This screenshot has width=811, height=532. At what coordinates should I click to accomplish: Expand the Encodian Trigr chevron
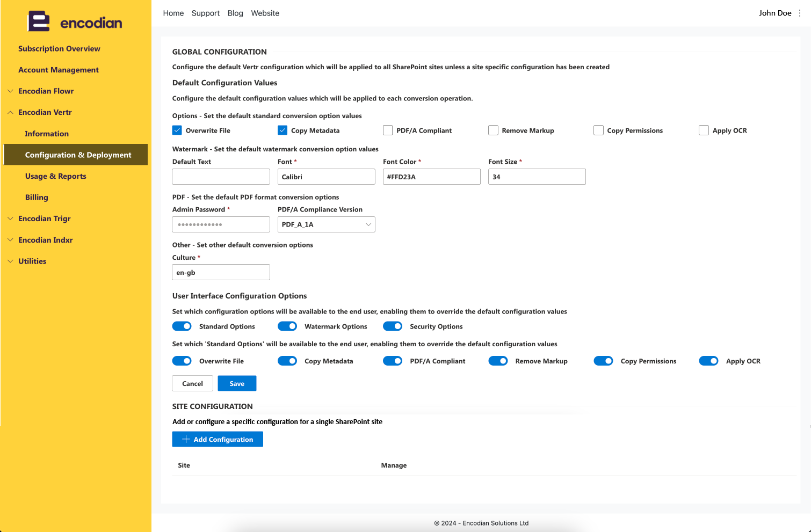(x=10, y=218)
